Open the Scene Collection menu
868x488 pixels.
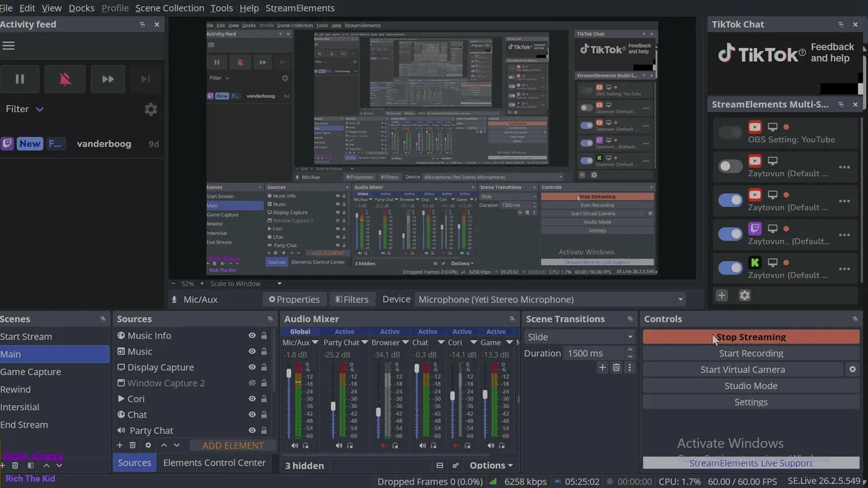(x=170, y=8)
